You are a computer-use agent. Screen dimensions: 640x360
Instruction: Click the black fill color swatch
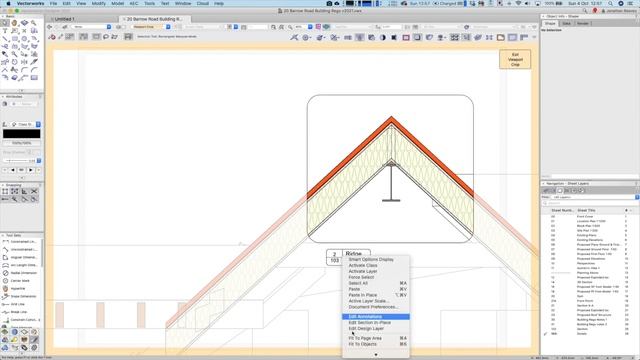point(22,134)
